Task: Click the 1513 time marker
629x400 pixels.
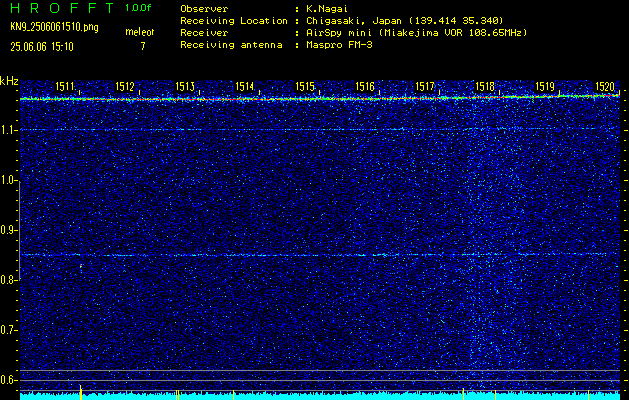Action: (x=185, y=86)
